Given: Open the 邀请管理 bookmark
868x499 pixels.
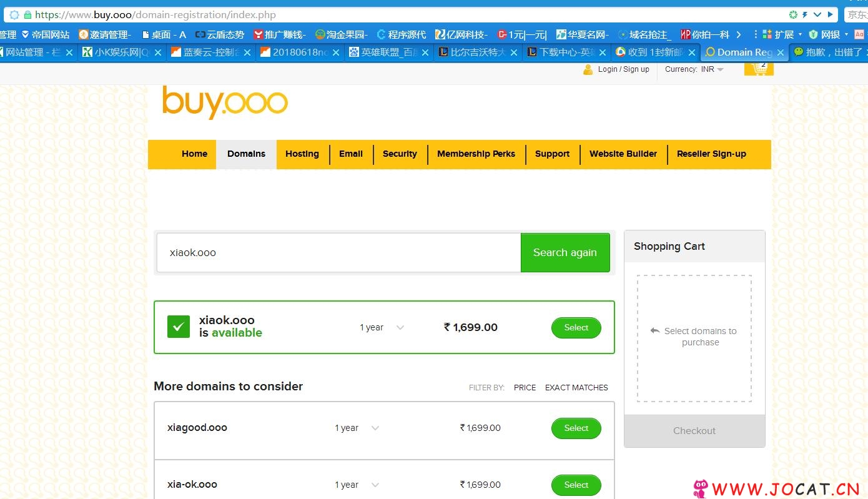Looking at the screenshot, I should [104, 34].
